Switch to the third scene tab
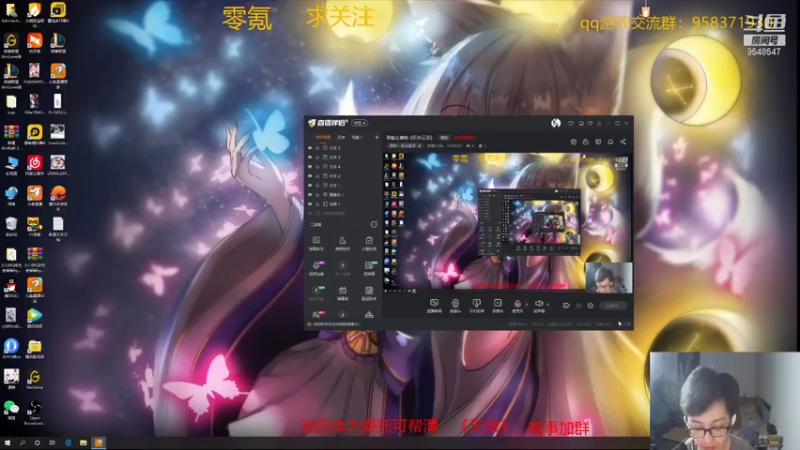This screenshot has height=450, width=800. (357, 137)
